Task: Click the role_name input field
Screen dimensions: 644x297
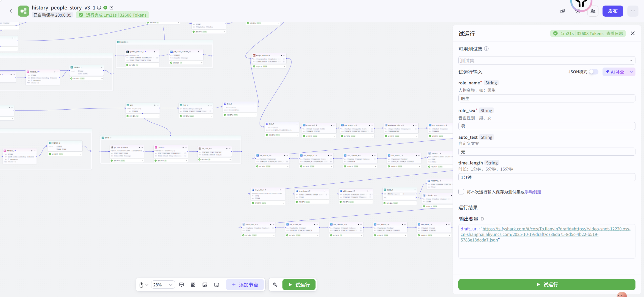Action: pos(546,98)
